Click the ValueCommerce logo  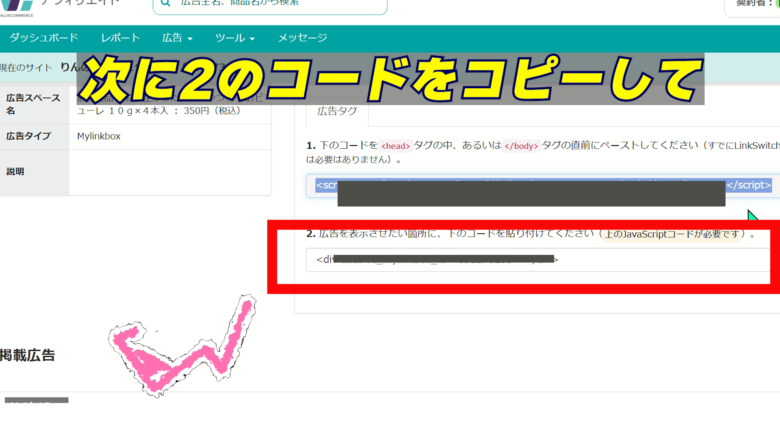coord(18,6)
